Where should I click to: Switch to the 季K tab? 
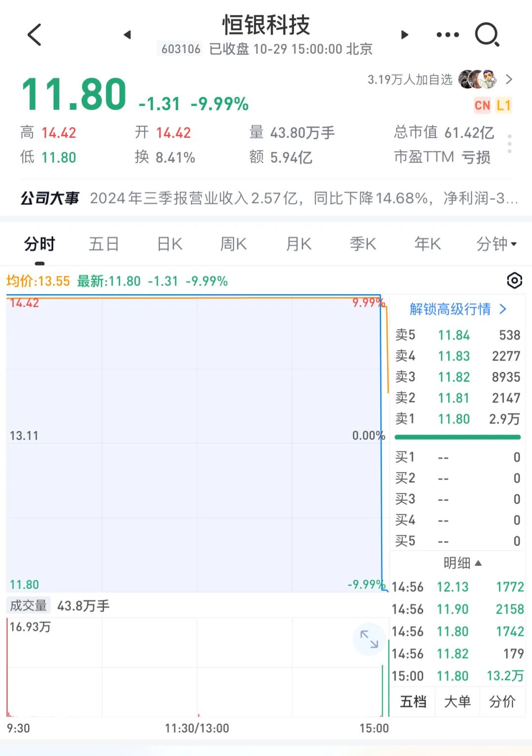tap(363, 243)
